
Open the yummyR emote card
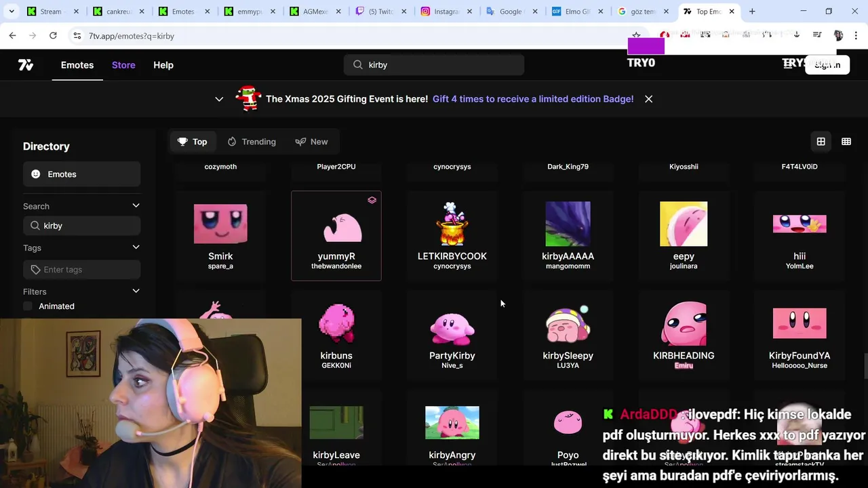tap(336, 235)
